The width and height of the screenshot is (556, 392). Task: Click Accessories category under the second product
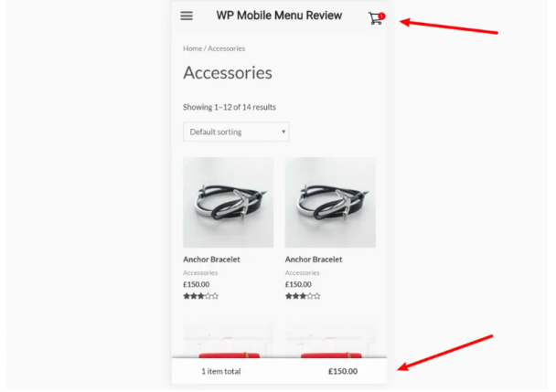303,272
